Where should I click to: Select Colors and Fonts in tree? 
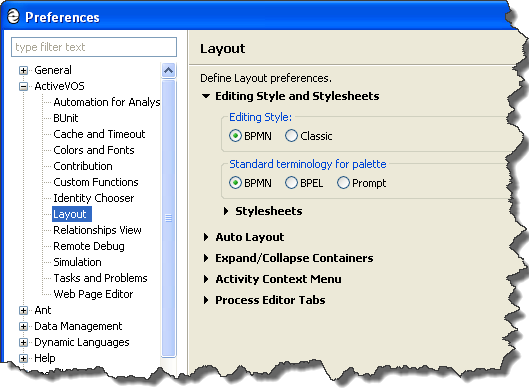pos(94,150)
